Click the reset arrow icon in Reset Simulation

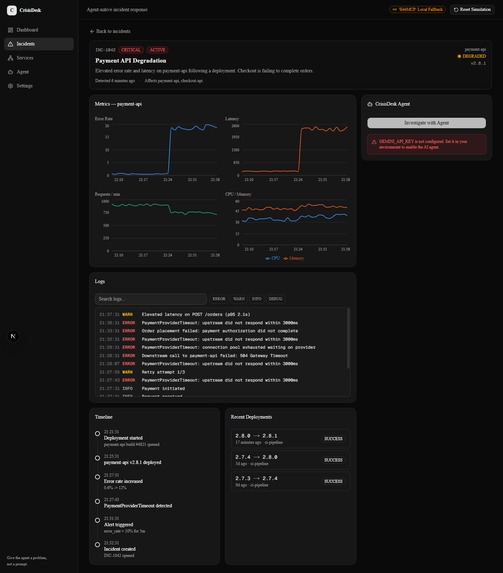(456, 10)
